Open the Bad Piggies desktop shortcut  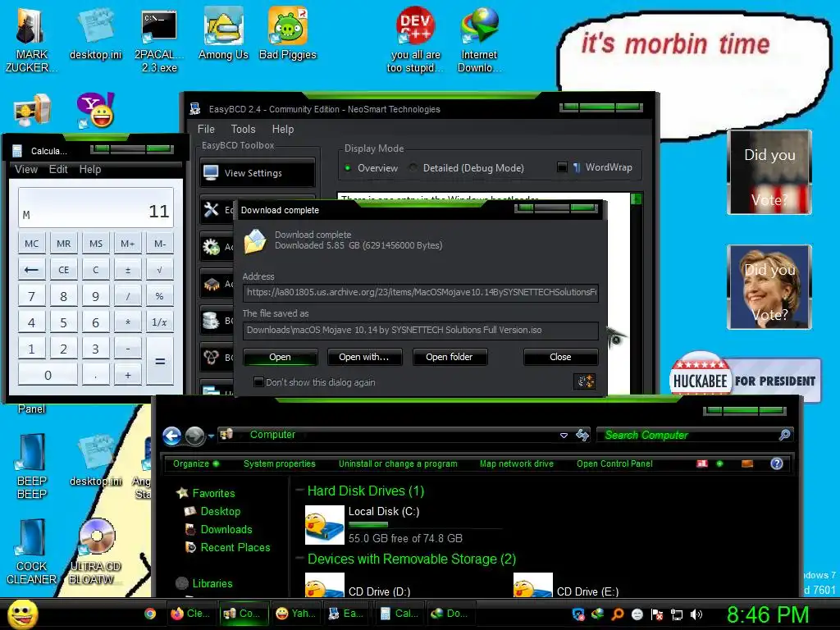[288, 34]
